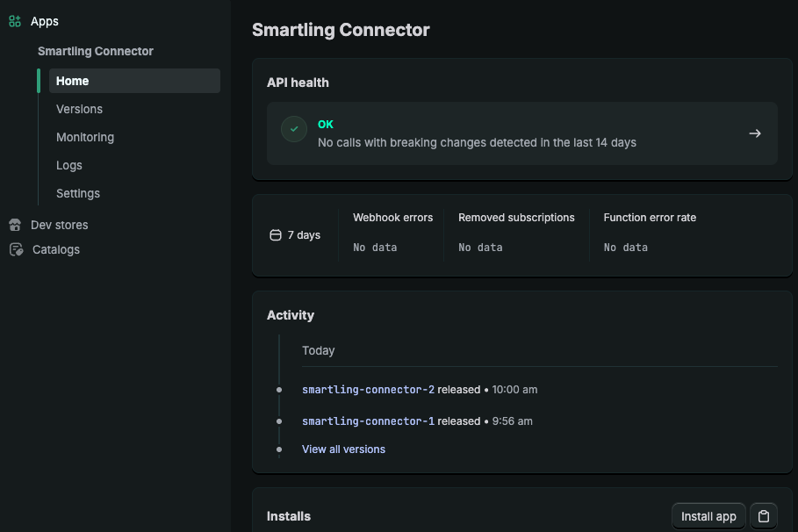798x532 pixels.
Task: Open the 7 days date range selector
Action: click(x=295, y=235)
